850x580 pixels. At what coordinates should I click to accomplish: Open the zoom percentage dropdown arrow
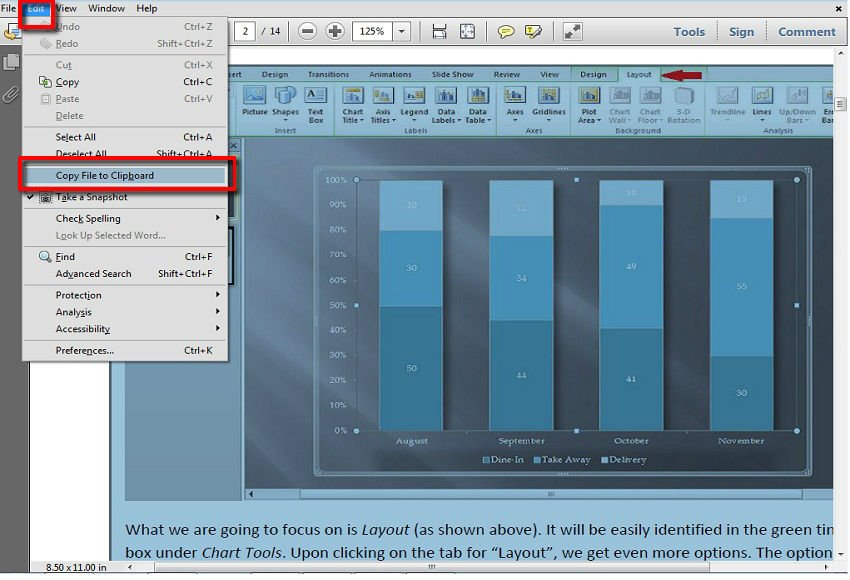tap(402, 32)
